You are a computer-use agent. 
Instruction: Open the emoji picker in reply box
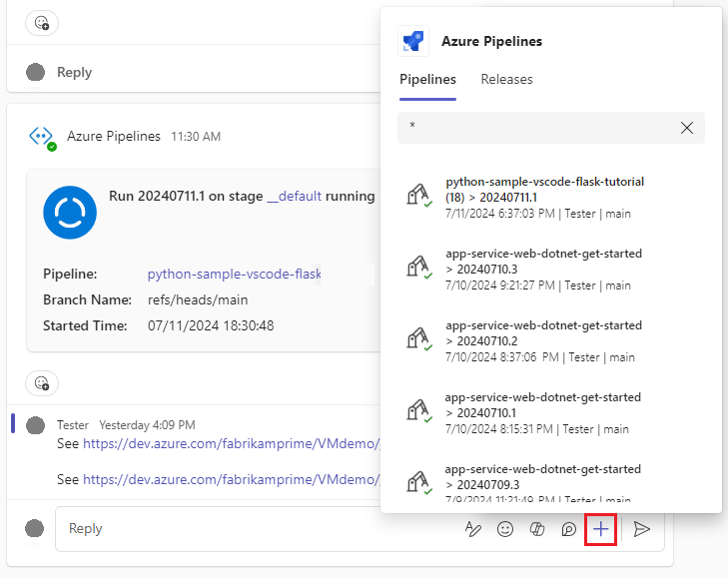pyautogui.click(x=505, y=529)
